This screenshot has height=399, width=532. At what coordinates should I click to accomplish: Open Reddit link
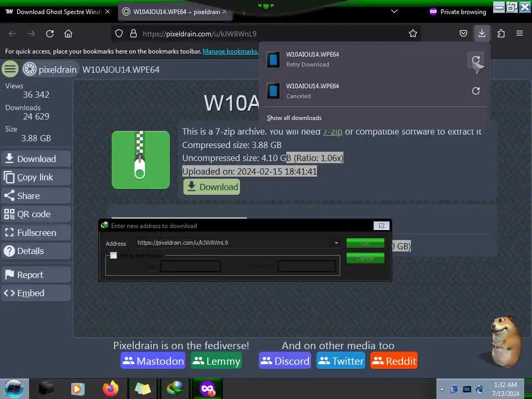tap(394, 361)
